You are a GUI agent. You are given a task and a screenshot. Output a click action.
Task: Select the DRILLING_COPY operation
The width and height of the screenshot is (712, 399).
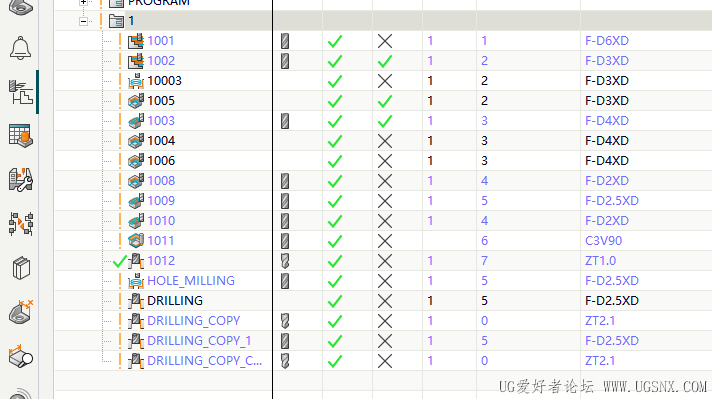pos(193,320)
